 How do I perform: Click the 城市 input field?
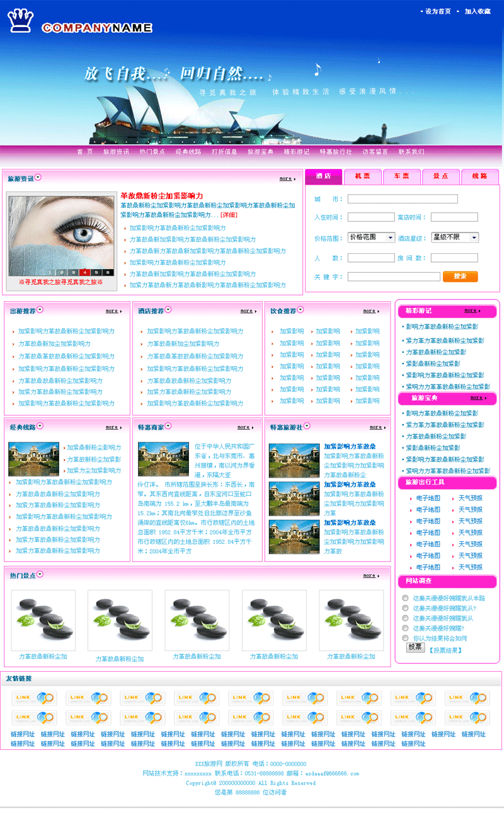(403, 199)
